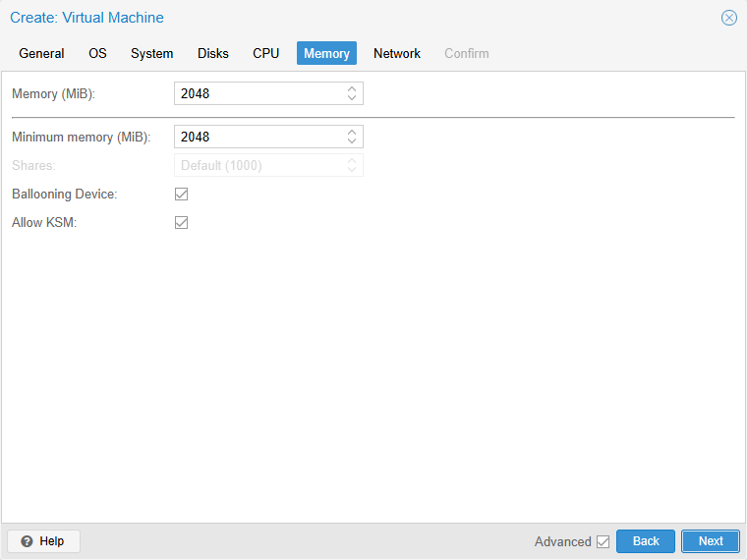Decrease Minimum memory with down arrow
The height and width of the screenshot is (560, 747).
pos(352,141)
